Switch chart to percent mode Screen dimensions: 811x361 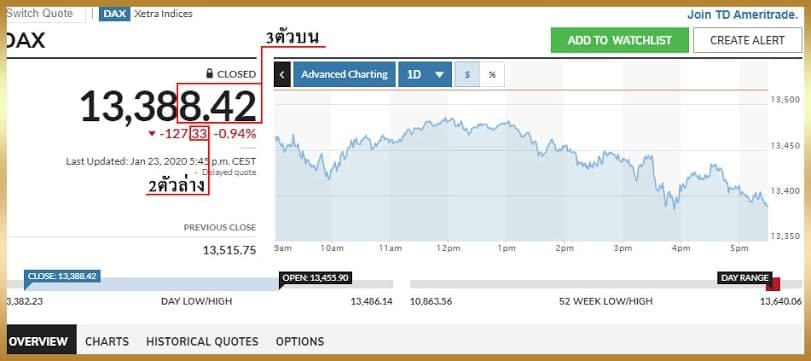point(492,74)
